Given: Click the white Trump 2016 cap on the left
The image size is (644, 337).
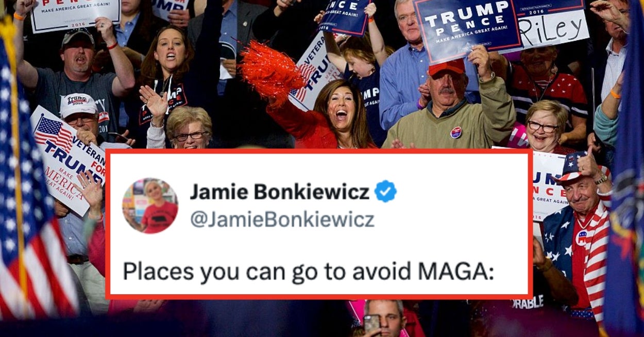Looking at the screenshot, I should click(x=78, y=105).
